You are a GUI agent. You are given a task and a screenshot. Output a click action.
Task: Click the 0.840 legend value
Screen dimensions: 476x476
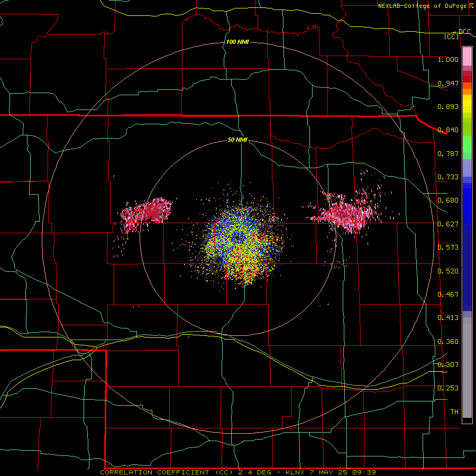448,130
